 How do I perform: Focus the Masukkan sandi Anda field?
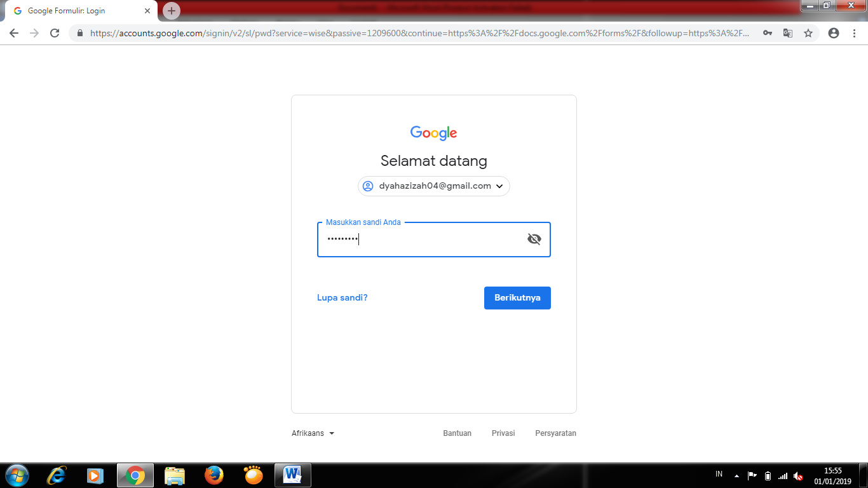tap(434, 240)
